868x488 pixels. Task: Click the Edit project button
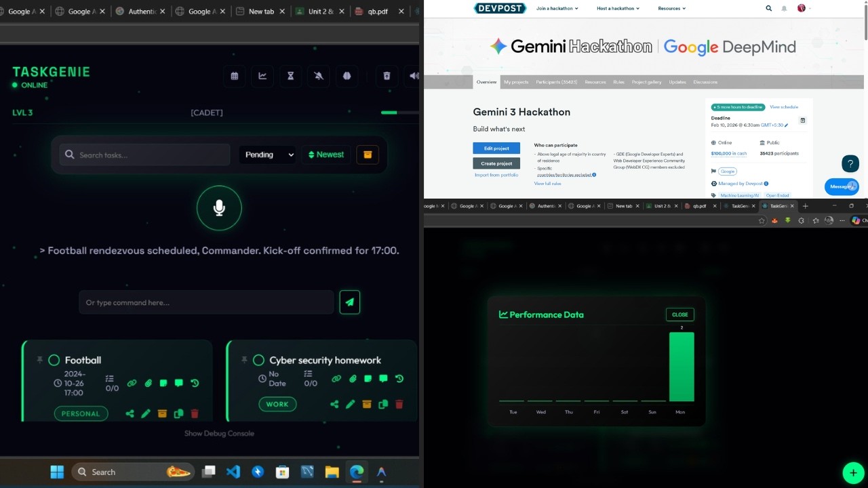[496, 148]
